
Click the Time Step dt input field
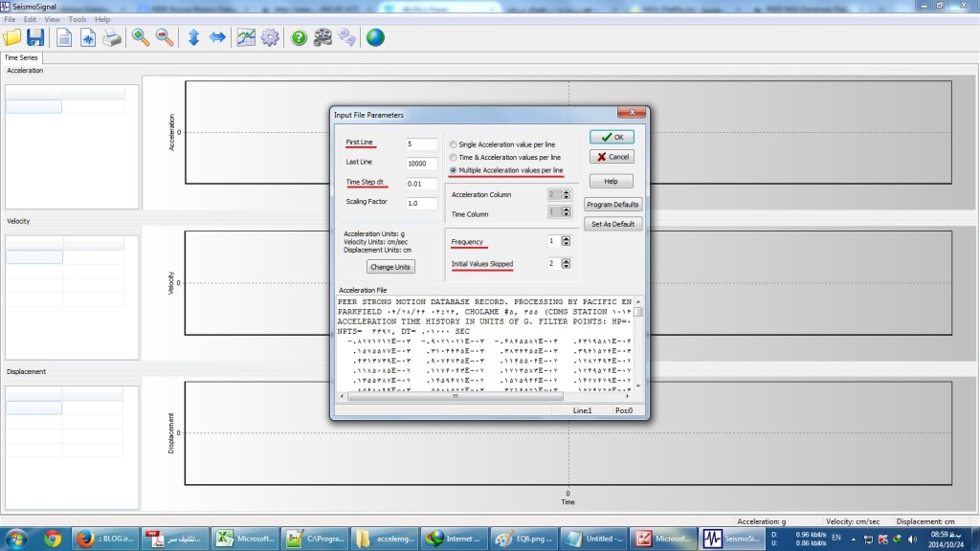(x=421, y=184)
